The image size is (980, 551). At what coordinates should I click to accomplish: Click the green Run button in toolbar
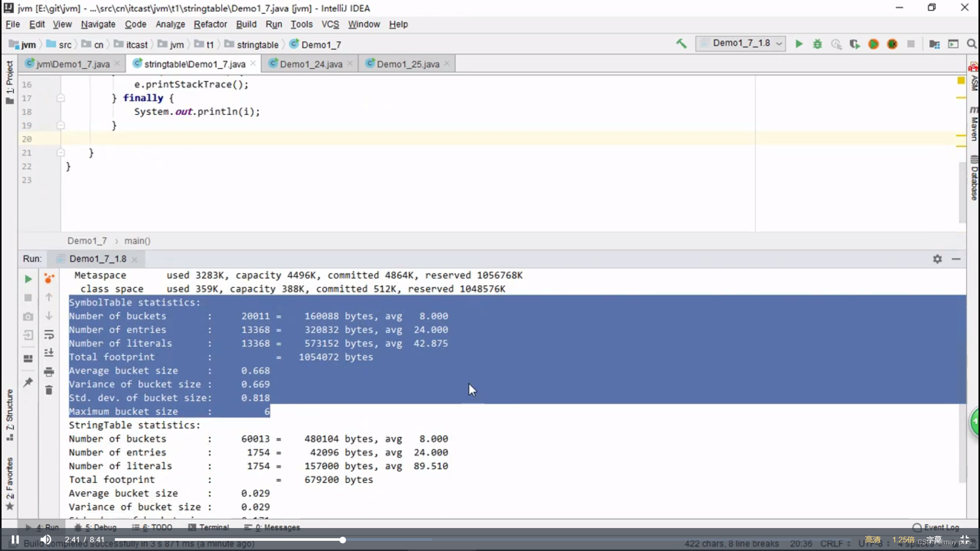point(799,44)
